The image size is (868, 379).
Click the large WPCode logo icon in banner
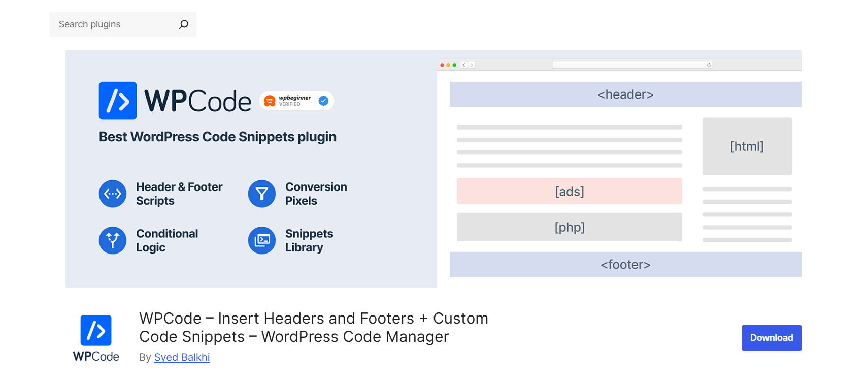point(118,101)
